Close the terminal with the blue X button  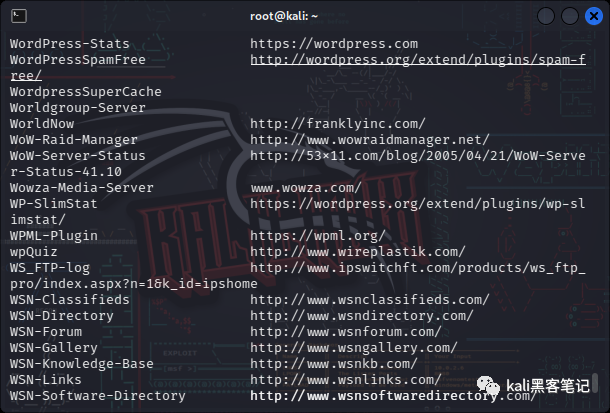coord(594,16)
